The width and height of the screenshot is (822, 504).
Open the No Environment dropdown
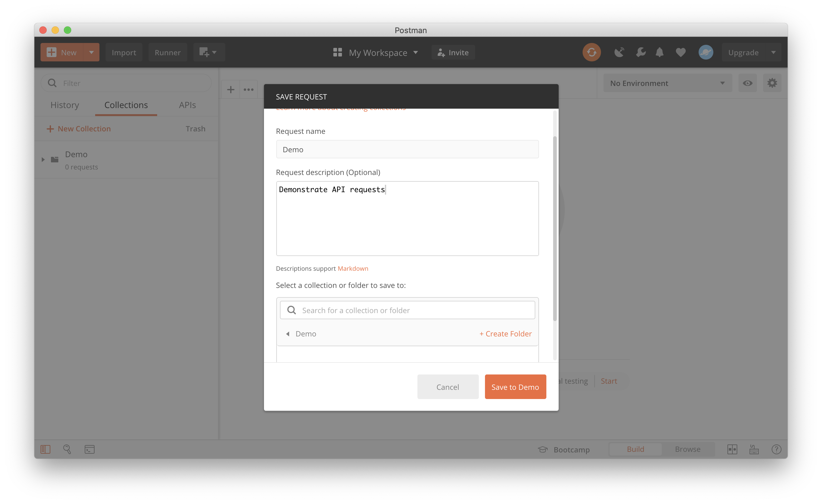click(x=667, y=83)
